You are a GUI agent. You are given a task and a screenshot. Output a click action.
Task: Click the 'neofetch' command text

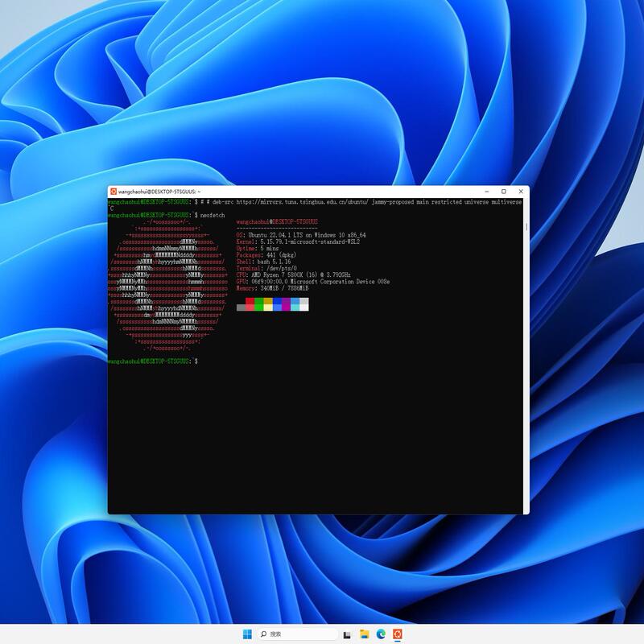(213, 215)
